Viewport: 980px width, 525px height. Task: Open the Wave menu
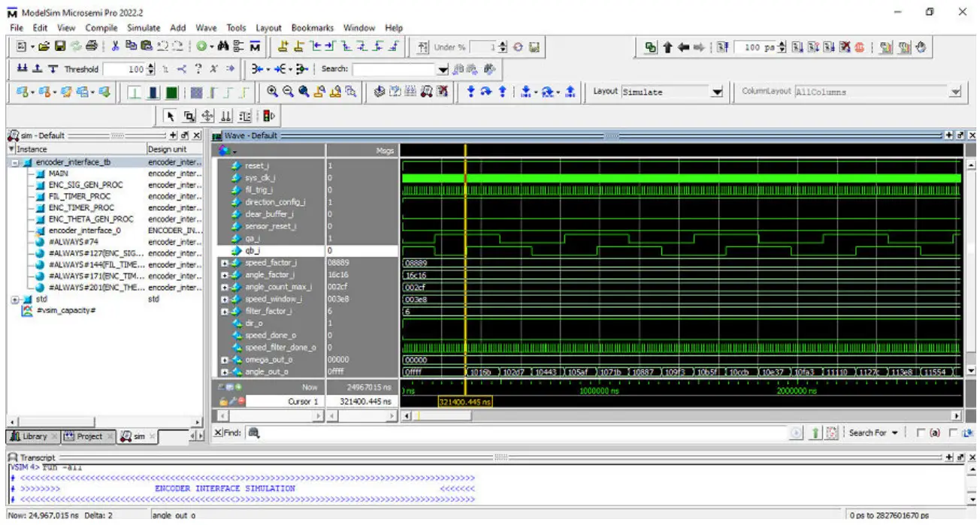coord(206,28)
